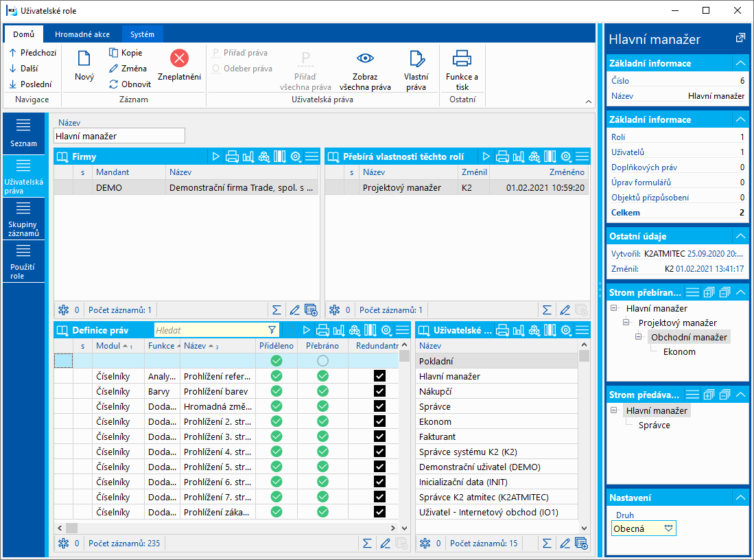The image size is (754, 560).
Task: Open Zobraz všechna práva eye icon
Action: (365, 59)
